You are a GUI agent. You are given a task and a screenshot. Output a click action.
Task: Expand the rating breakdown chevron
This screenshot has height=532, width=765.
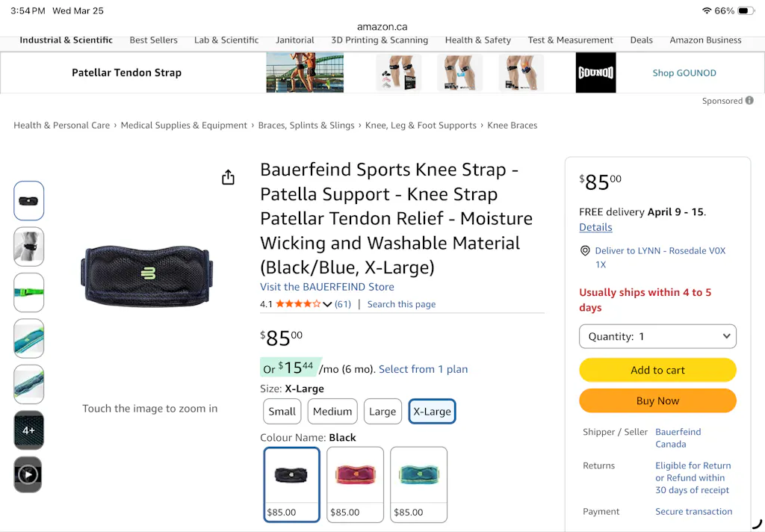click(x=327, y=304)
